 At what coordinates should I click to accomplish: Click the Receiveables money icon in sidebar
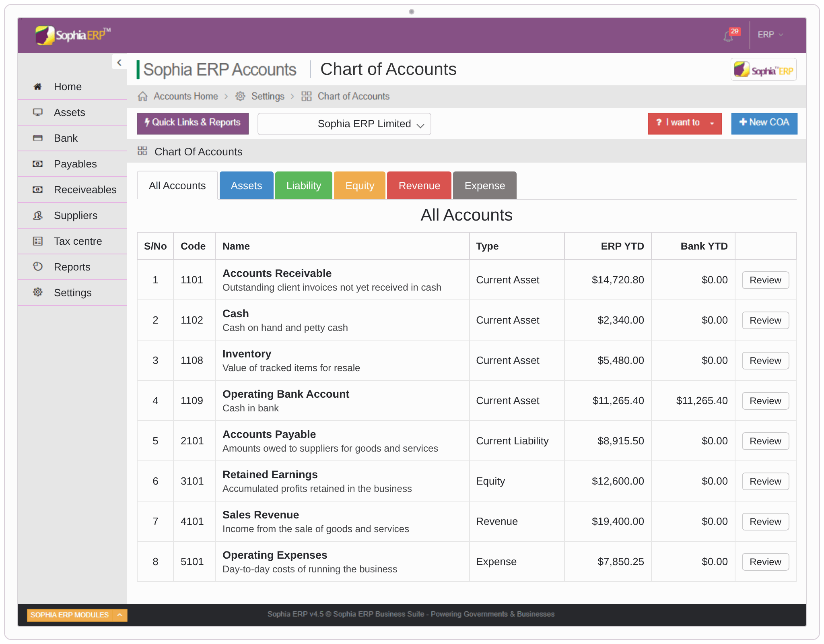point(38,190)
